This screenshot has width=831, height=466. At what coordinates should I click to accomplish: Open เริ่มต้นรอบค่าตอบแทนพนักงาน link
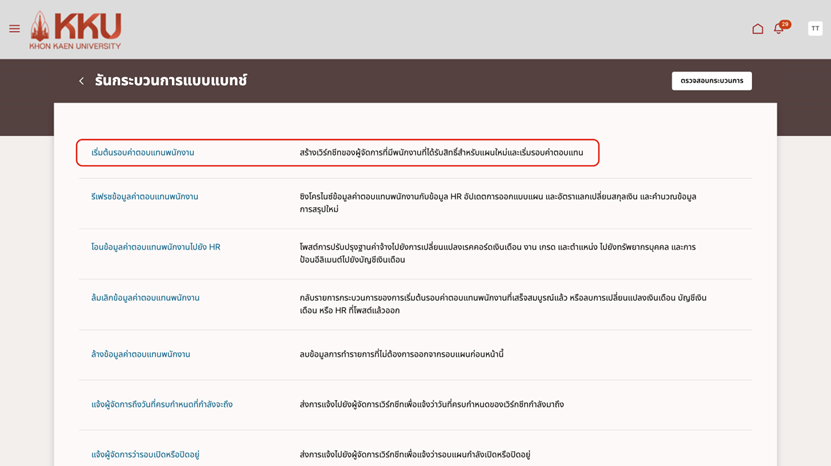(143, 153)
